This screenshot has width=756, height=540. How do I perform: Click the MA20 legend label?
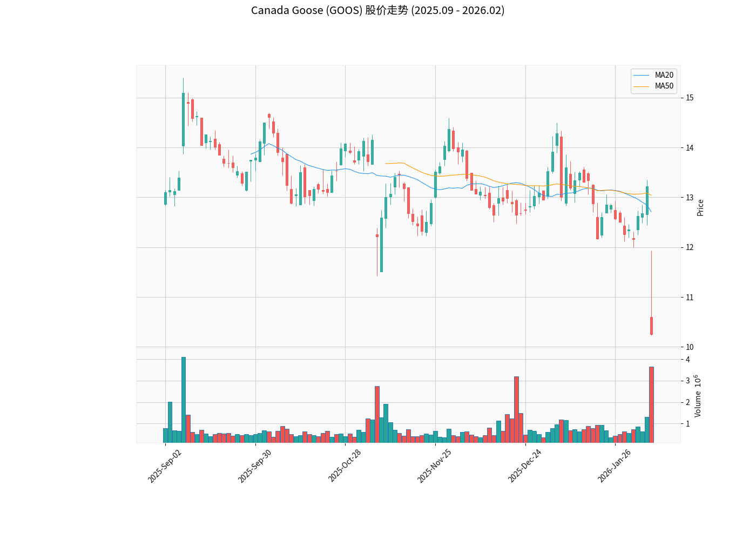(664, 76)
